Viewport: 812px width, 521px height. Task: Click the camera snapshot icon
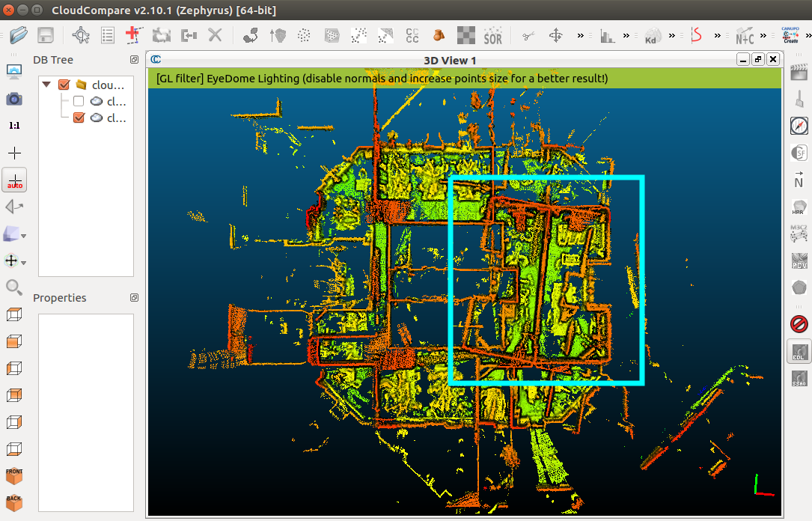14,99
